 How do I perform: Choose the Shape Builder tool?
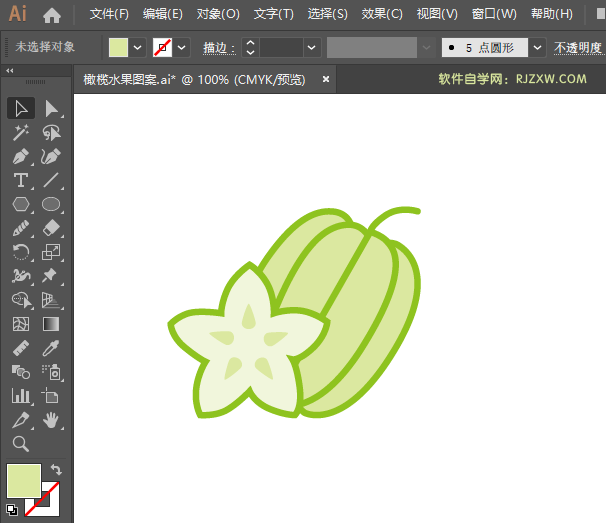click(x=21, y=300)
